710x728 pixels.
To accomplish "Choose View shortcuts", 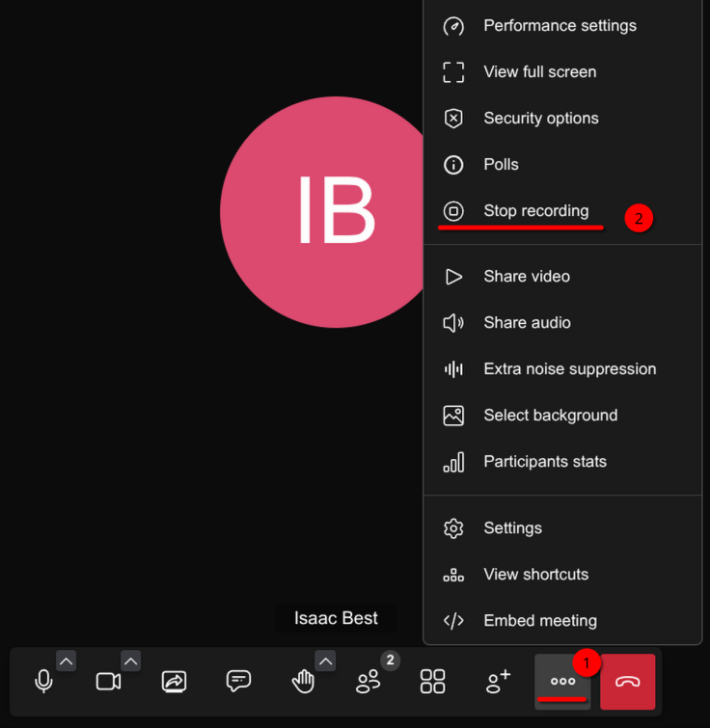I will click(562, 575).
